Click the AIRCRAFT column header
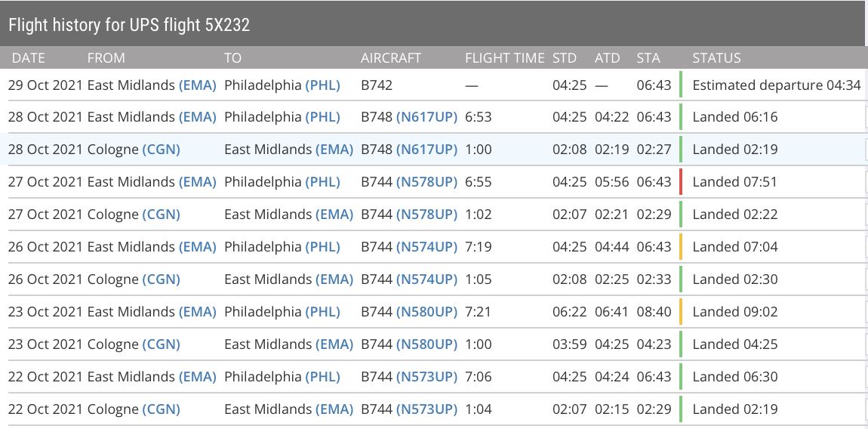Image resolution: width=868 pixels, height=429 pixels. 391,58
